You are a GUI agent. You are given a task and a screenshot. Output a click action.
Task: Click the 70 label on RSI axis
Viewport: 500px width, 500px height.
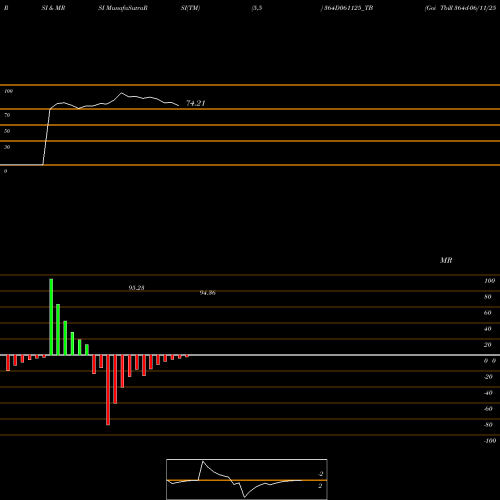pyautogui.click(x=7, y=115)
